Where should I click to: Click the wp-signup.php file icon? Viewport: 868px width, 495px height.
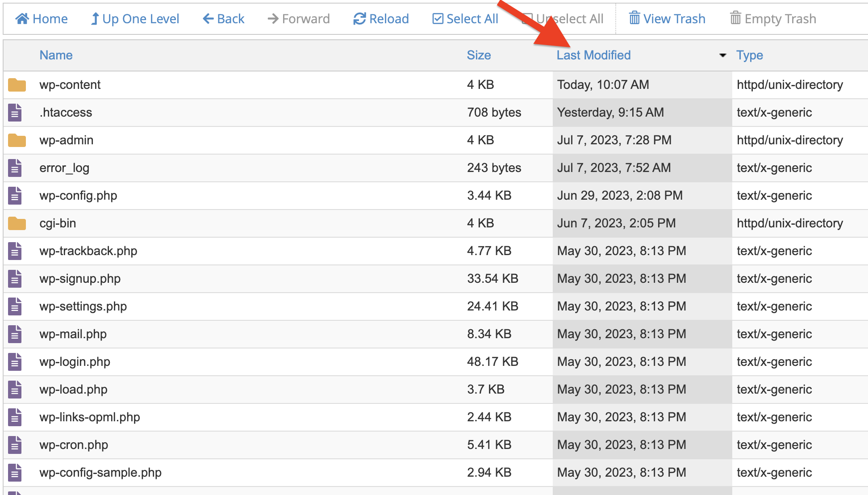pos(15,279)
